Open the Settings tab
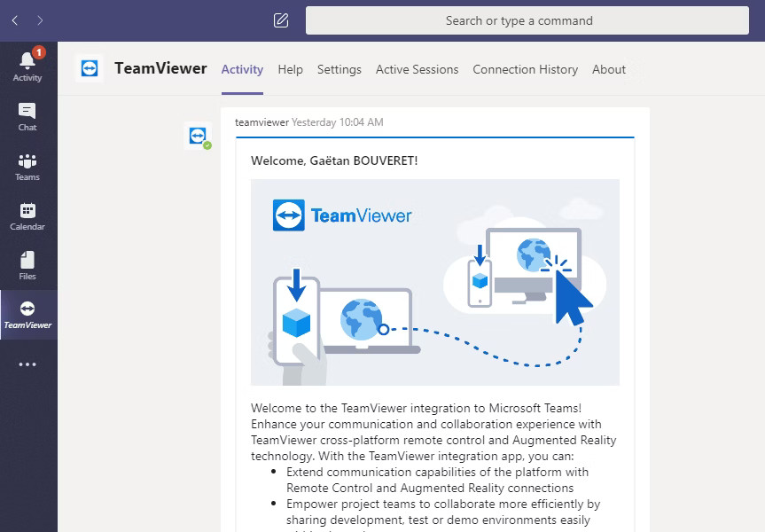 coord(340,69)
